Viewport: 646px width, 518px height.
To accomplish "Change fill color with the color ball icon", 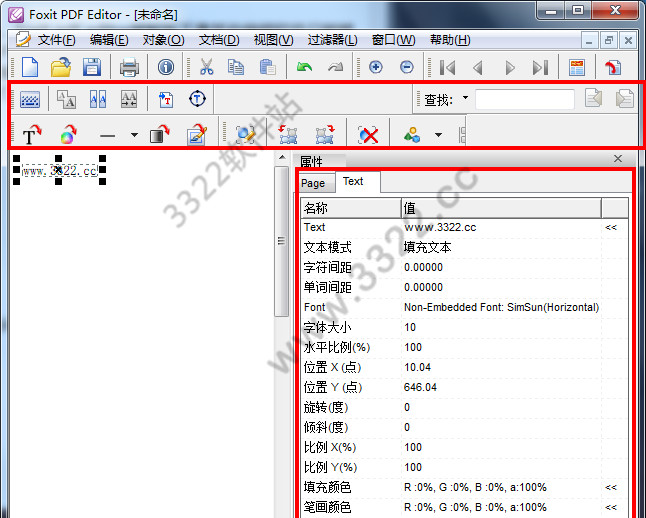I will click(68, 134).
